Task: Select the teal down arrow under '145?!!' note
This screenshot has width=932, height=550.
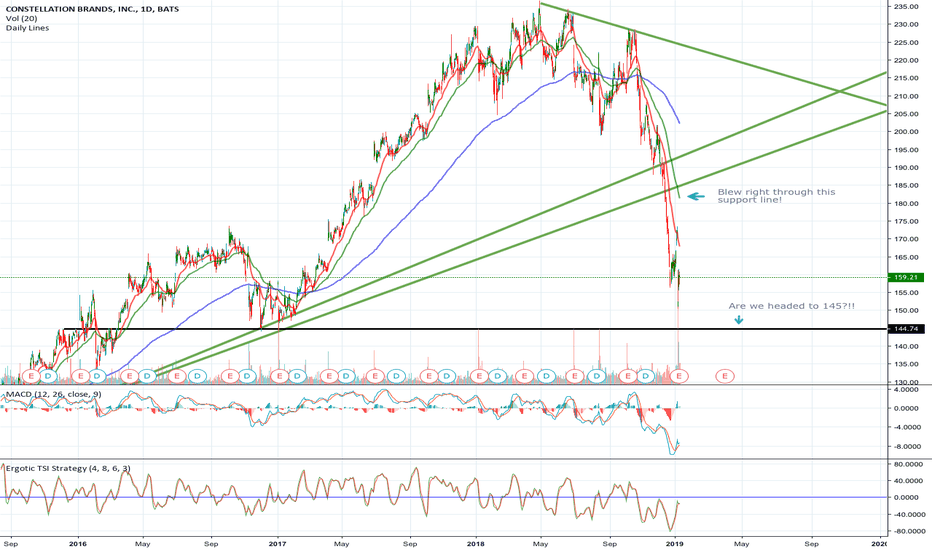Action: point(739,320)
